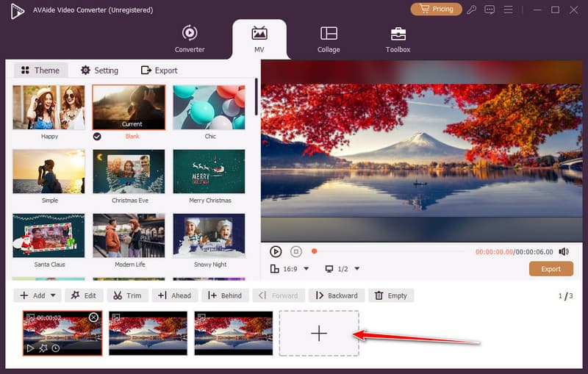The height and width of the screenshot is (374, 588).
Task: Select the first timeline clip
Action: 62,333
